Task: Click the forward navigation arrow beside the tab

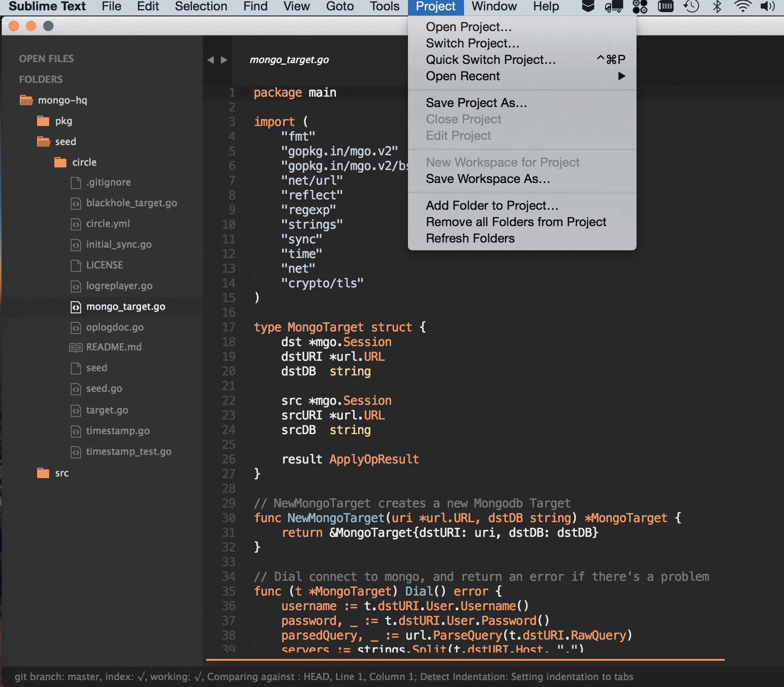Action: coord(223,60)
